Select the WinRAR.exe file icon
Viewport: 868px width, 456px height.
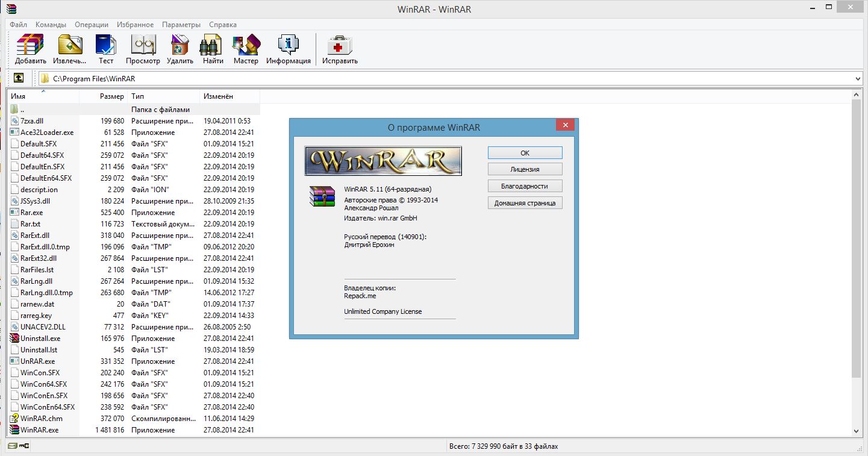(x=14, y=430)
